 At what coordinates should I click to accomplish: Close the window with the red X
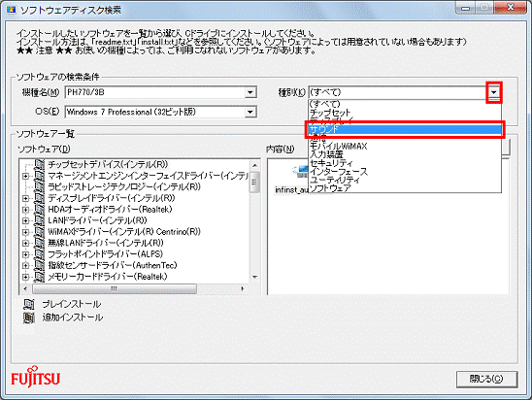click(x=510, y=7)
